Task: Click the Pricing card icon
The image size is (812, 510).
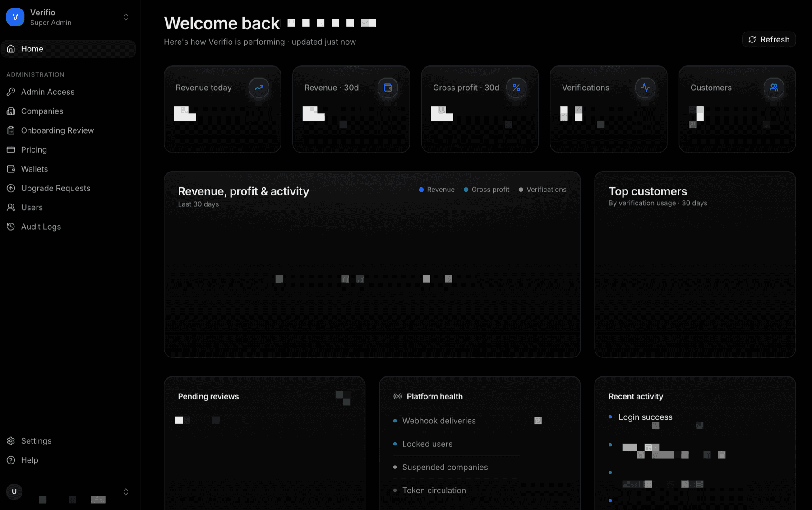Action: pyautogui.click(x=11, y=149)
